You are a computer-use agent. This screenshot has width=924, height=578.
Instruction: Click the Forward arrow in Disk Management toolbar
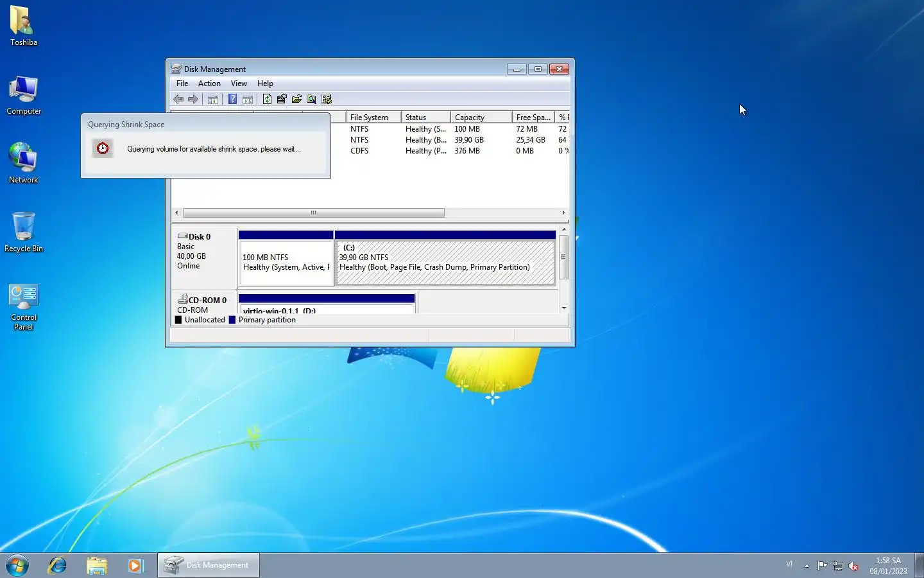tap(193, 99)
